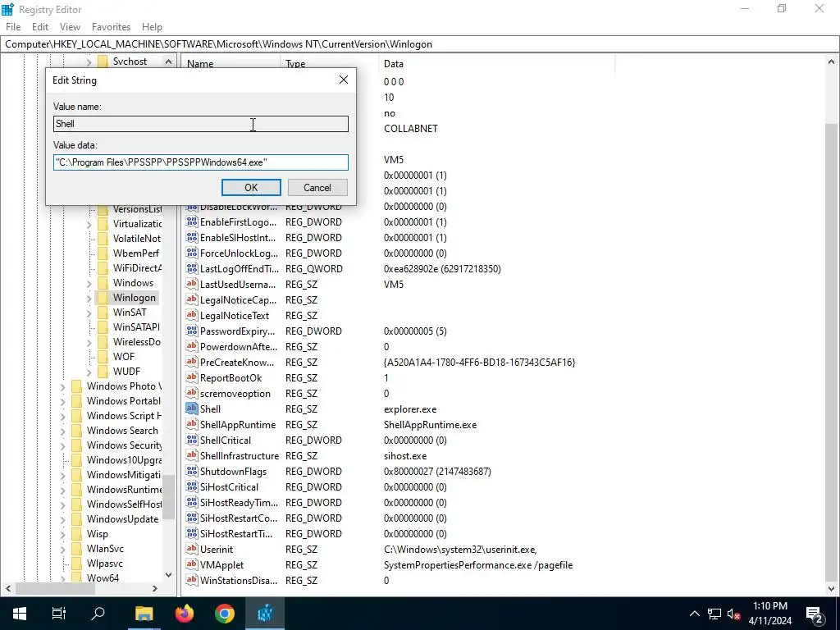The height and width of the screenshot is (630, 840).
Task: Click the Registry Editor taskbar icon
Action: pos(265,614)
